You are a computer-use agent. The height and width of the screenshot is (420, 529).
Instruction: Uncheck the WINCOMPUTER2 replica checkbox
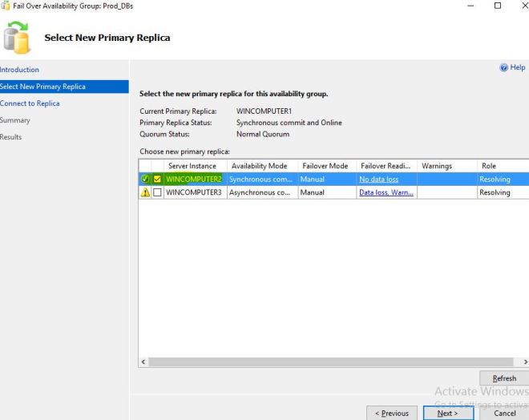click(157, 180)
